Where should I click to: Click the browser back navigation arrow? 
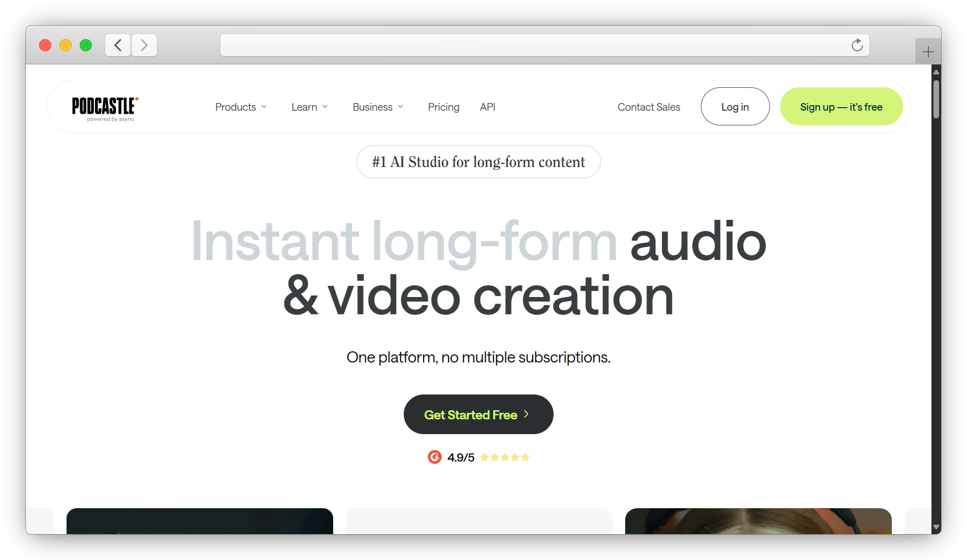(117, 45)
